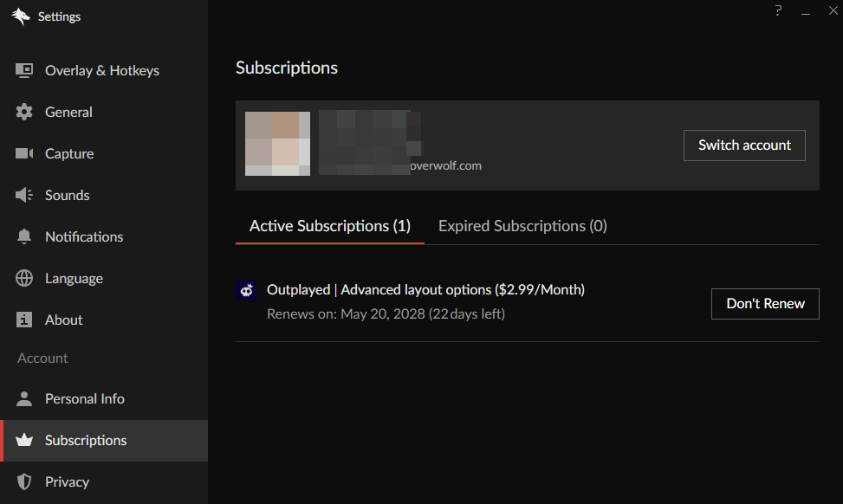The image size is (843, 504).
Task: Click the Subscriptions page heading
Action: (x=287, y=68)
